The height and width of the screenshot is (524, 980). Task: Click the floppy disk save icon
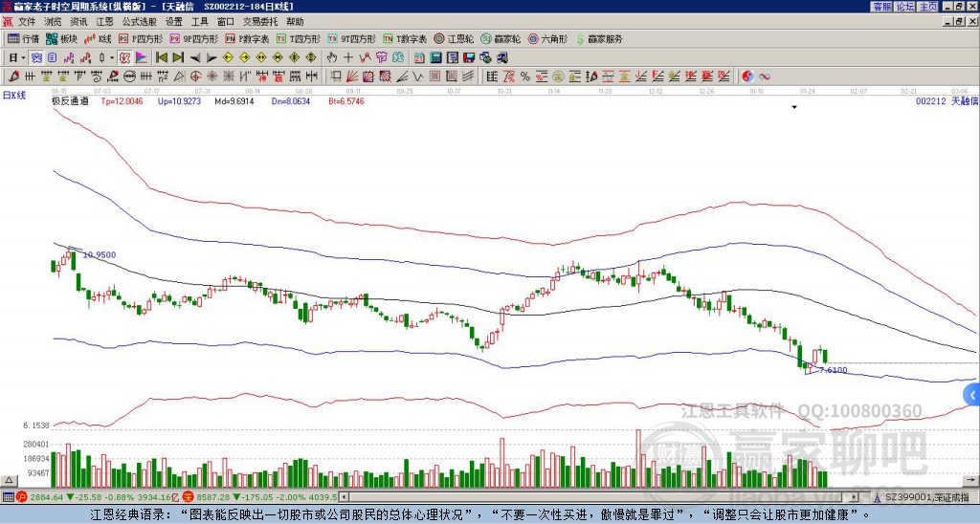click(469, 58)
